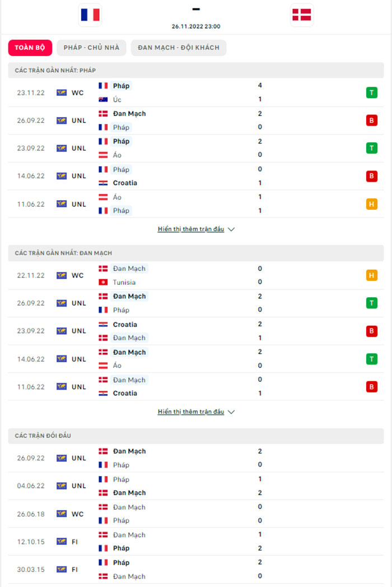Click WC league icon for 26.06.18 match
The height and width of the screenshot is (587, 392).
coord(62,514)
